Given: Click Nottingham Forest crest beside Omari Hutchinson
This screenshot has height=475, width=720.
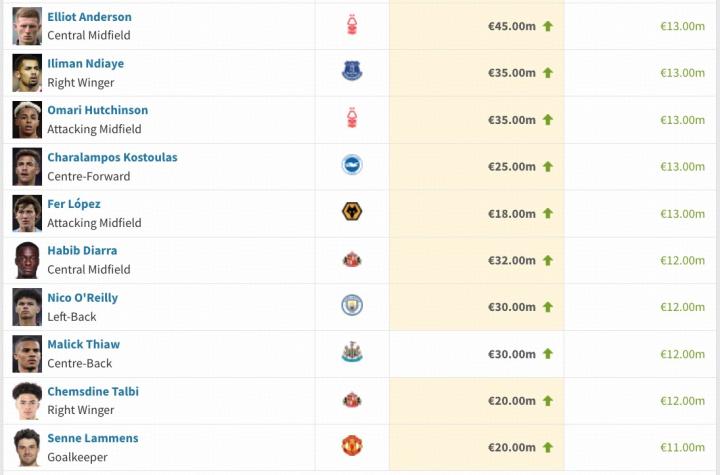Looking at the screenshot, I should [x=351, y=119].
